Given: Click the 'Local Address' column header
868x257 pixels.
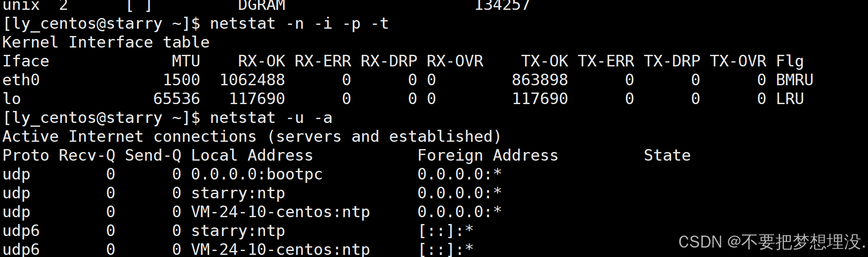Looking at the screenshot, I should pos(252,155).
